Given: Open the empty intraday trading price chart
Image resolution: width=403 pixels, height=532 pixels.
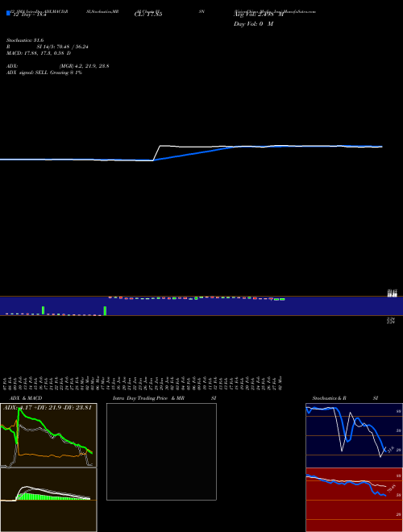Looking at the screenshot, I should tap(161, 451).
